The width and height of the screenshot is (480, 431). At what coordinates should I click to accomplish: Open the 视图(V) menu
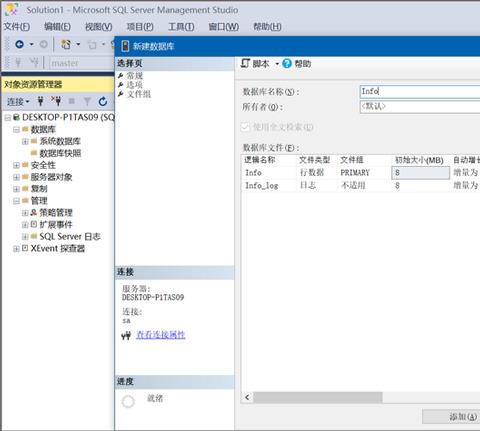99,26
